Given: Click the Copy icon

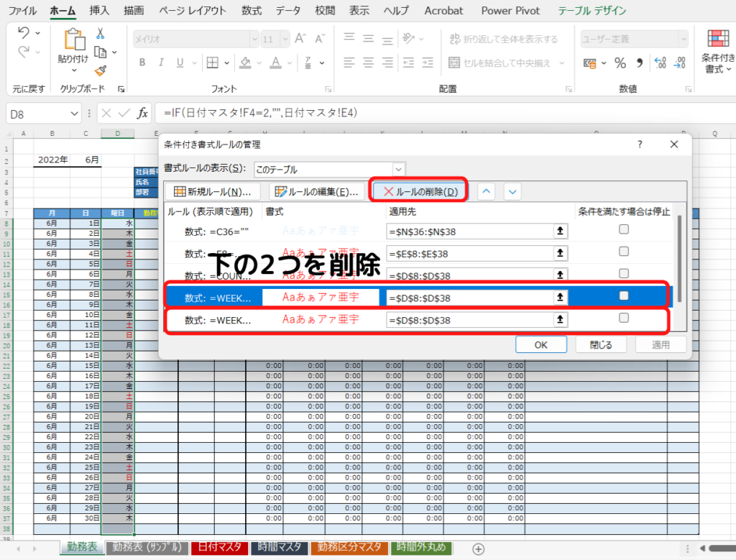Looking at the screenshot, I should (x=100, y=52).
